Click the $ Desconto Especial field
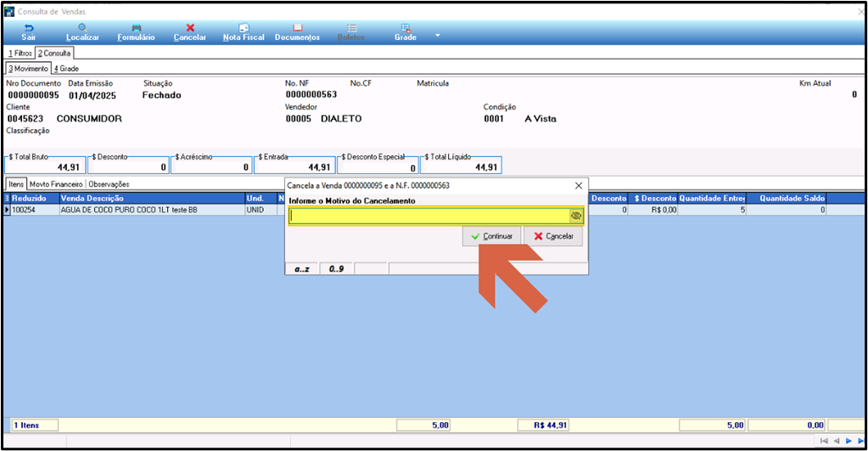This screenshot has height=451, width=868. click(x=378, y=166)
